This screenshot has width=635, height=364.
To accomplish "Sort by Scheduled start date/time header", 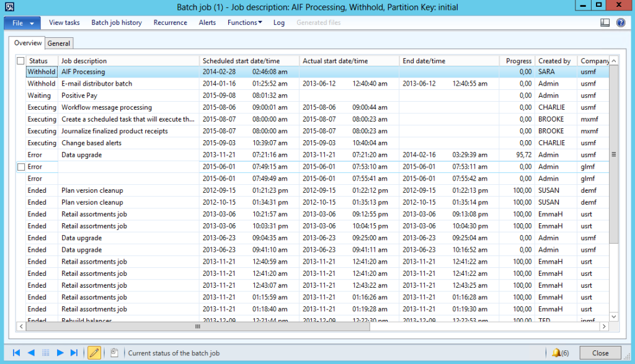I will [249, 61].
